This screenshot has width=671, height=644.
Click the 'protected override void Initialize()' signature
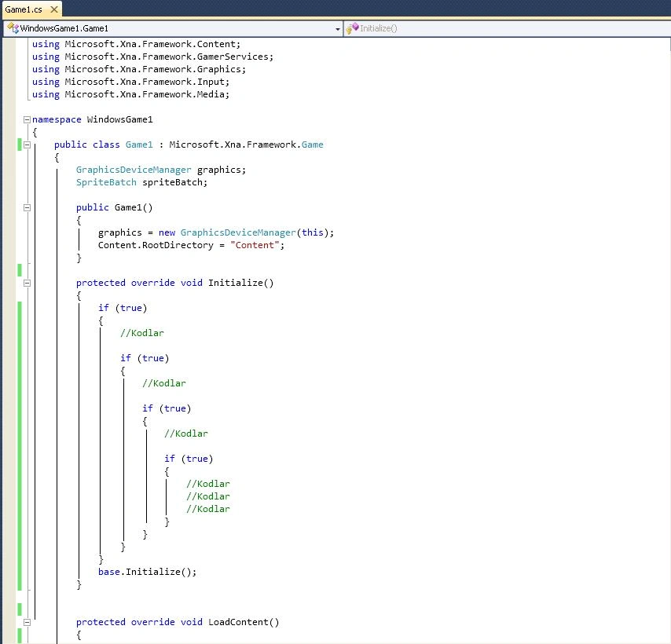[x=174, y=283]
